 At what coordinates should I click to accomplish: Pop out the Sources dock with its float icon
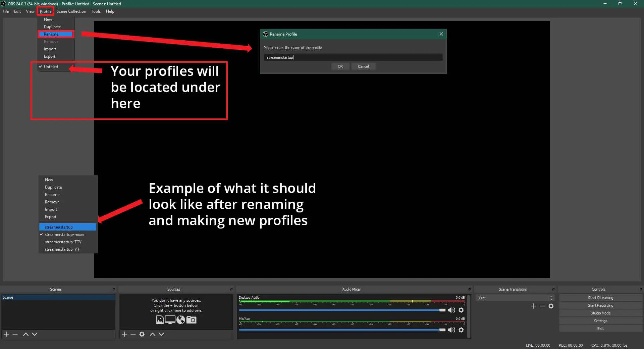pyautogui.click(x=231, y=289)
